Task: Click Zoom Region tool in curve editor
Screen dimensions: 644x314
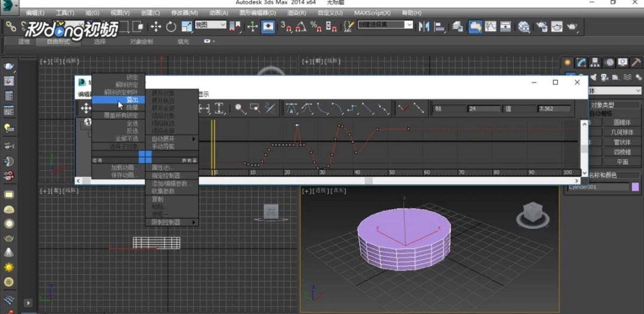Action: coord(255,108)
